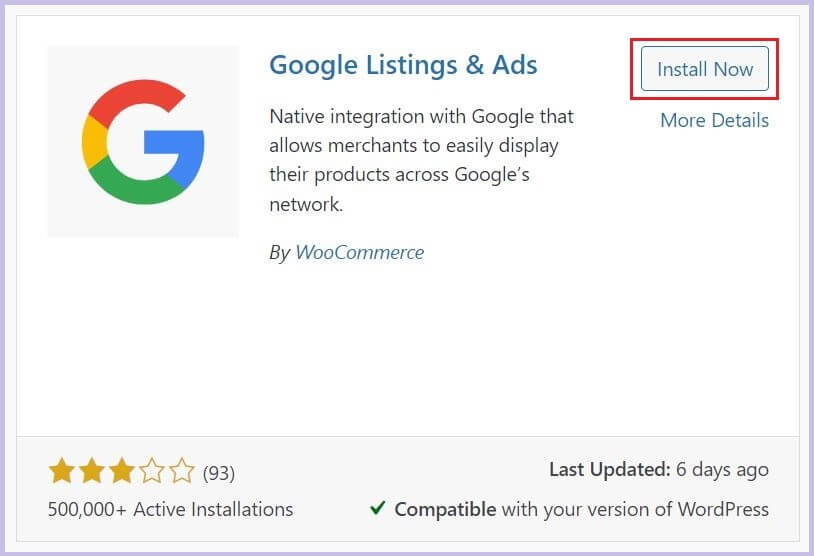Screen dimensions: 814x556
Task: Click the italic 'By' label
Action: click(x=279, y=253)
